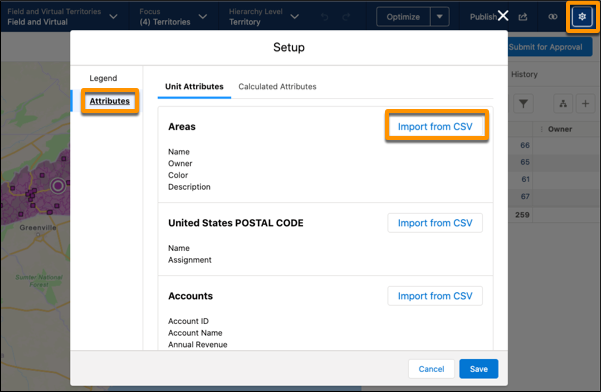Close the Setup dialog with X
601x392 pixels.
(503, 16)
